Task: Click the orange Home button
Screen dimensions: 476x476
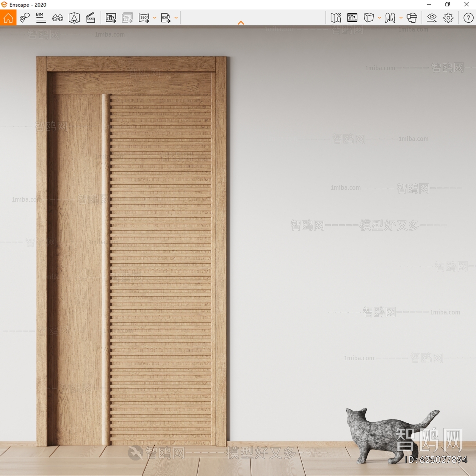Action: click(x=8, y=18)
